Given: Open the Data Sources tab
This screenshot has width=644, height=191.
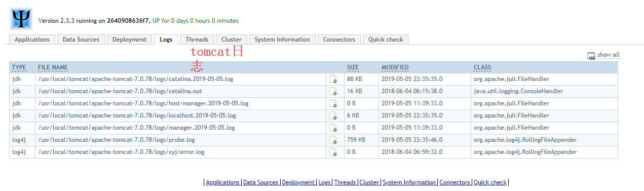Looking at the screenshot, I should [81, 40].
